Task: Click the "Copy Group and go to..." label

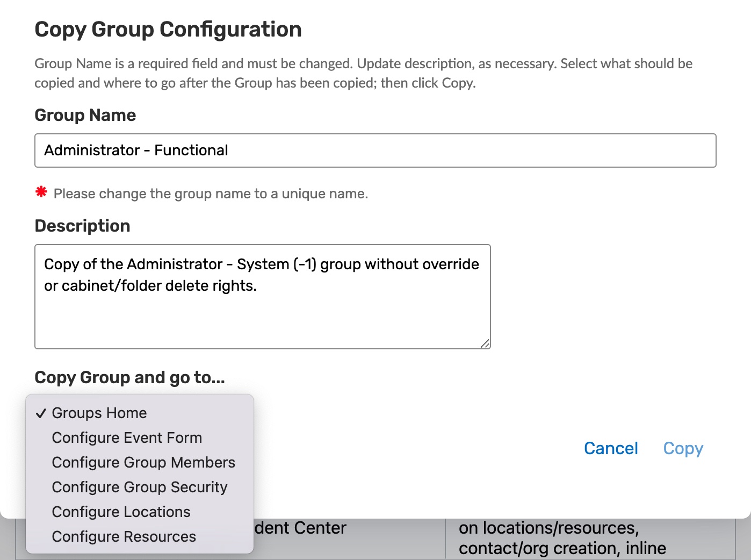Action: [x=129, y=377]
